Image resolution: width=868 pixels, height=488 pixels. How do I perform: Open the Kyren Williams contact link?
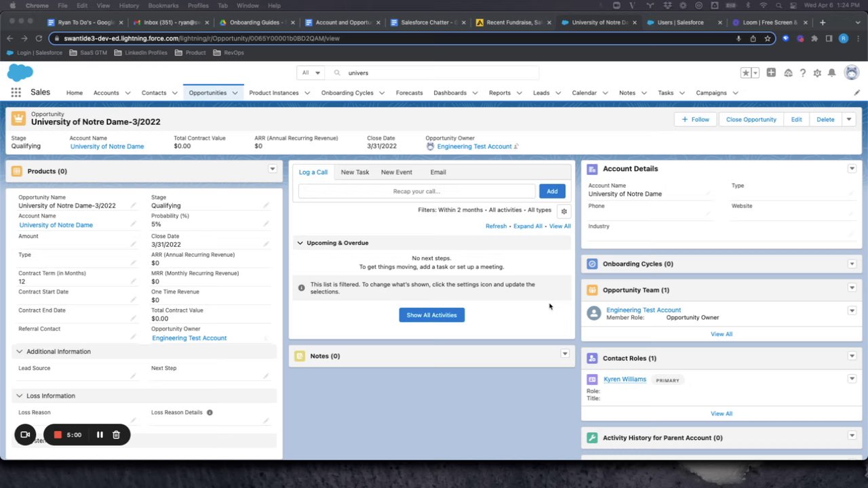(x=625, y=380)
